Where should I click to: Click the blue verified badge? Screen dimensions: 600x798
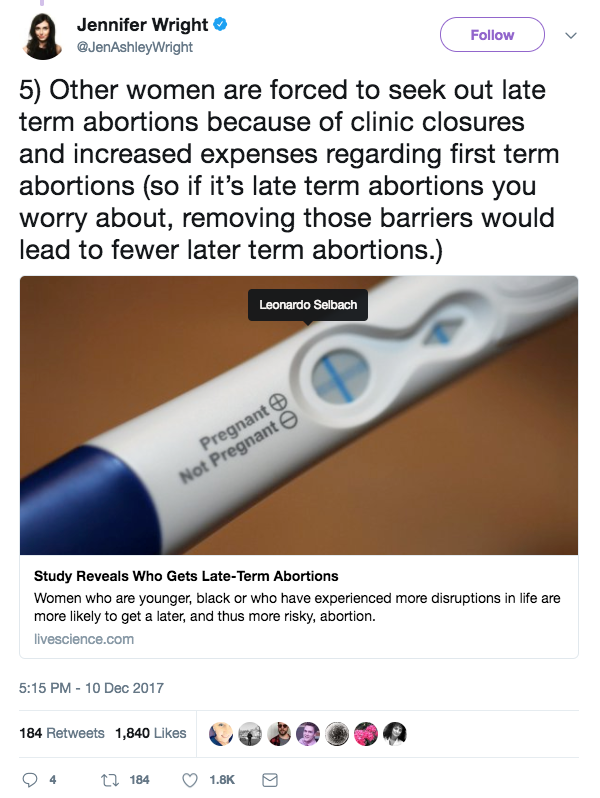pos(220,25)
